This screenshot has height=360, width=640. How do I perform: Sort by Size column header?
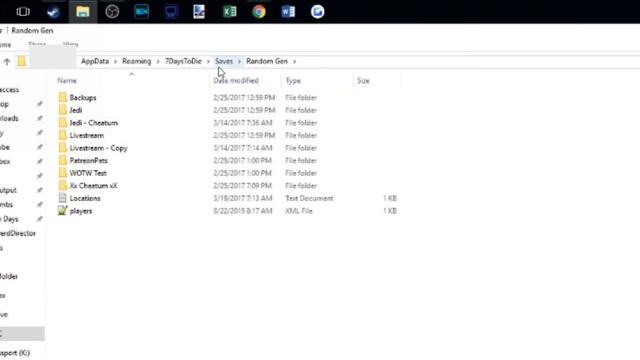pyautogui.click(x=363, y=81)
